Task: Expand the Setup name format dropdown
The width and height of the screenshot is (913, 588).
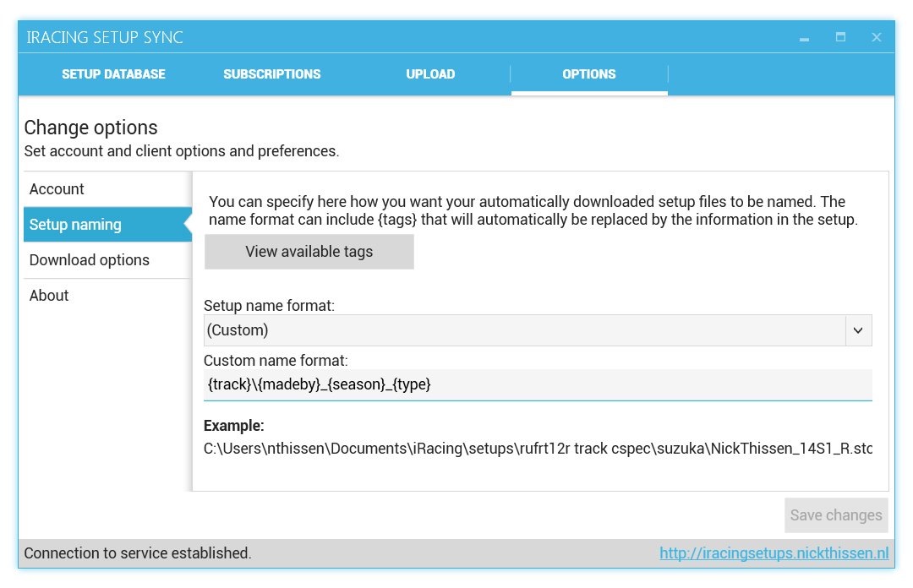Action: [538, 330]
